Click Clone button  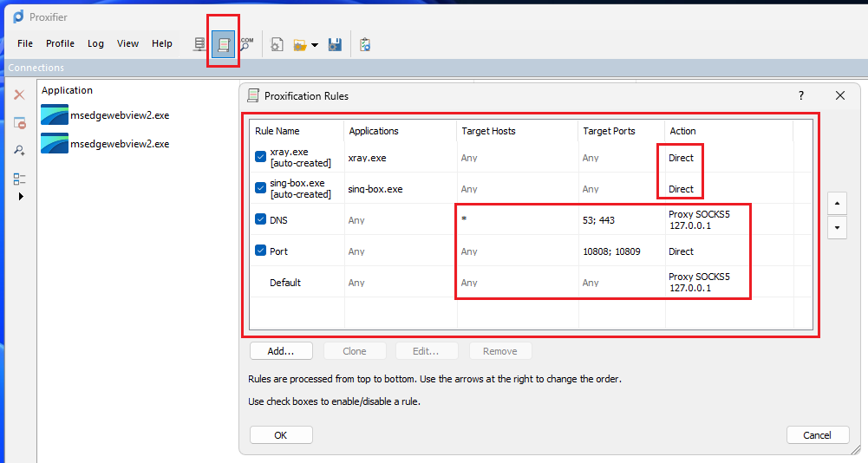click(x=355, y=351)
